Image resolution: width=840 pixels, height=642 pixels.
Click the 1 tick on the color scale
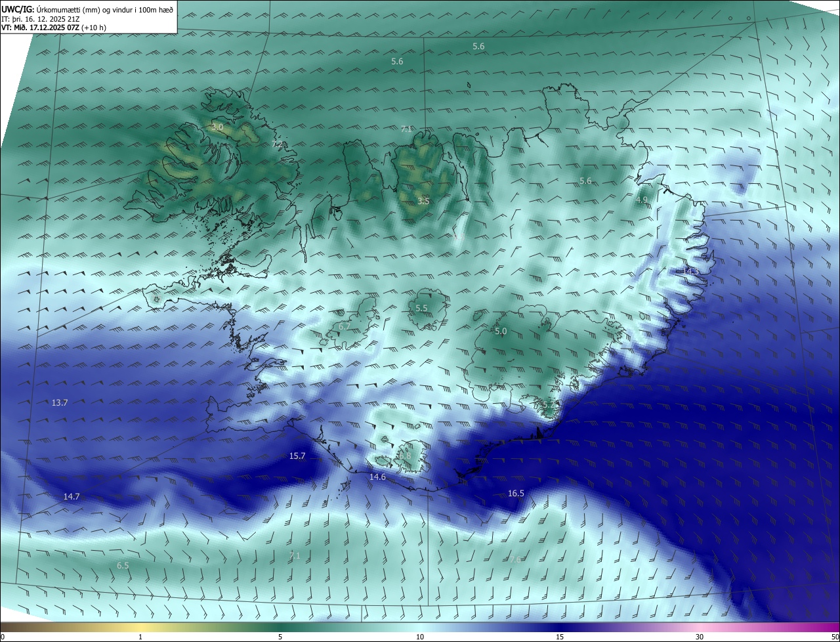[140, 637]
